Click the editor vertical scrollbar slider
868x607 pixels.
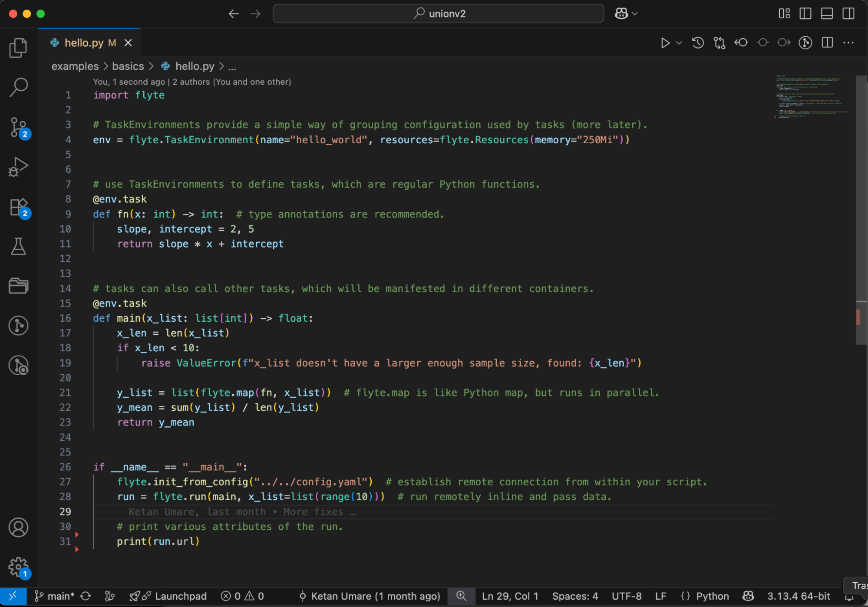click(861, 208)
